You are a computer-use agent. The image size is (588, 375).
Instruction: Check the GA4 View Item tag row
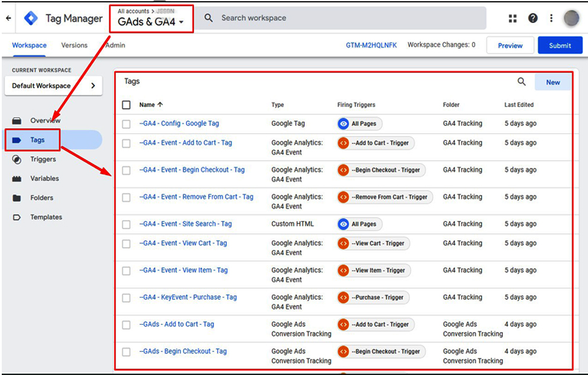(126, 271)
